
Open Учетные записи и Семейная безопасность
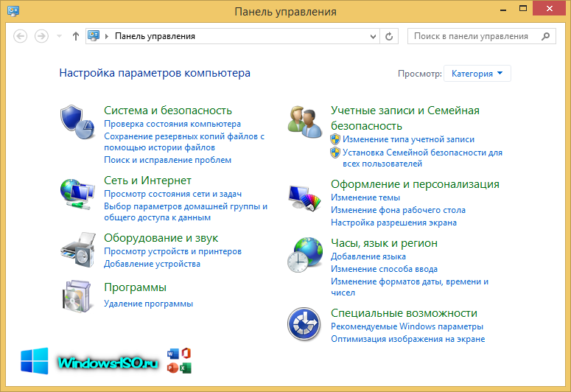(405, 118)
